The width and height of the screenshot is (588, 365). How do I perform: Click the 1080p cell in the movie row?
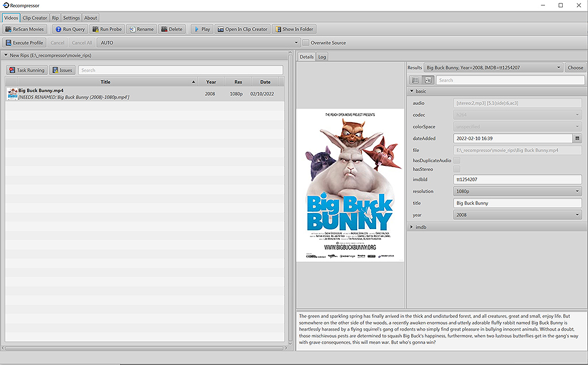(x=236, y=94)
